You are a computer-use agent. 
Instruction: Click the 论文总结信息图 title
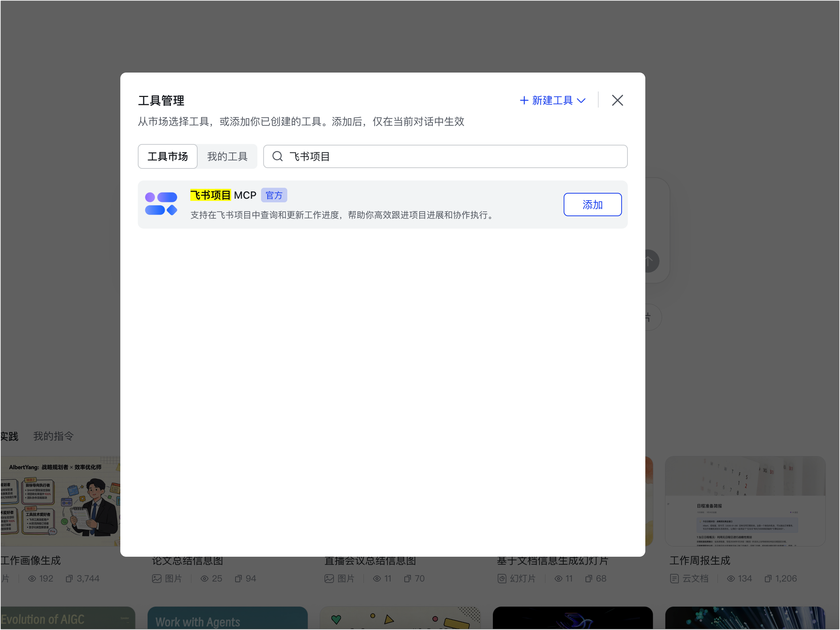(187, 561)
